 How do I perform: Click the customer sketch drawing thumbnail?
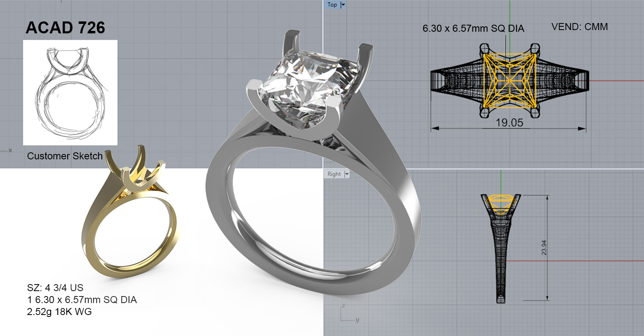click(70, 93)
